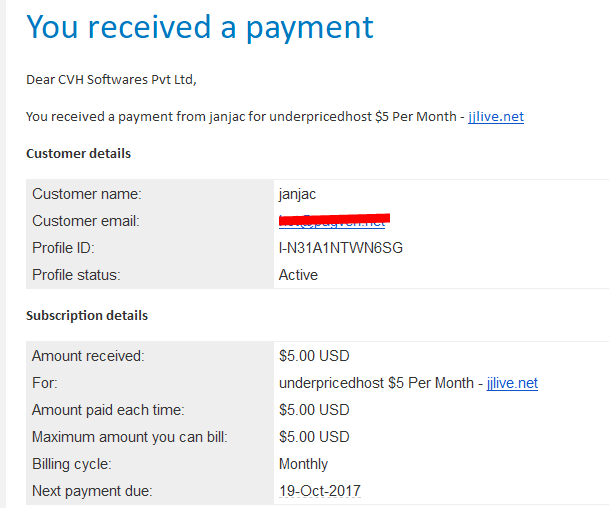Click the 'Dear CVH Softwares Pvt Ltd' greeting
The height and width of the screenshot is (508, 609).
111,80
